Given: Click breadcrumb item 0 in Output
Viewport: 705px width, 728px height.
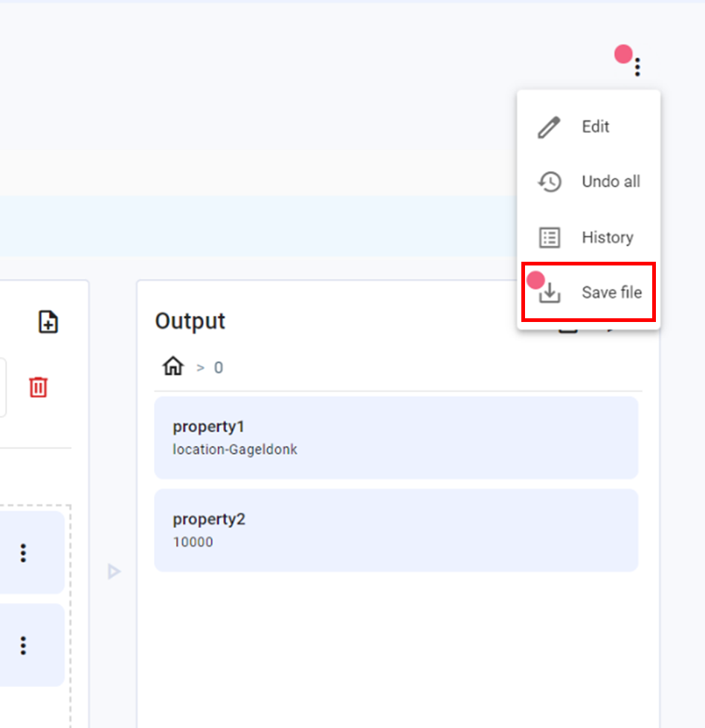Looking at the screenshot, I should pos(218,367).
